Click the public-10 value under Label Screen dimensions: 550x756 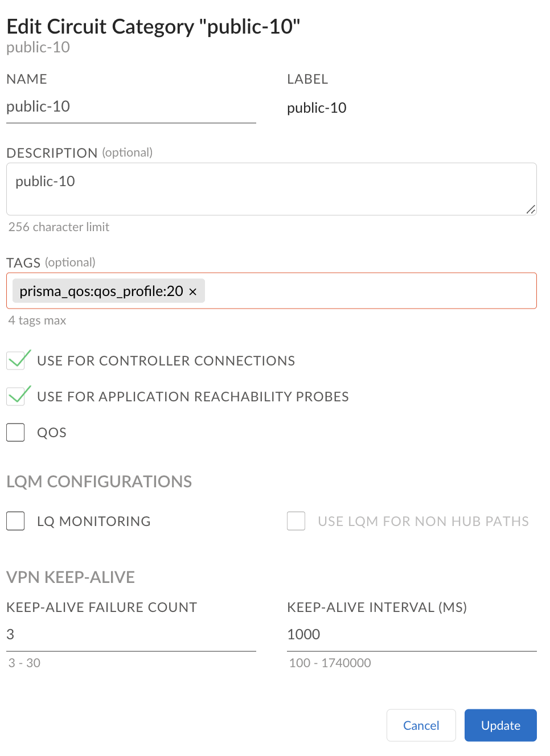pos(317,108)
